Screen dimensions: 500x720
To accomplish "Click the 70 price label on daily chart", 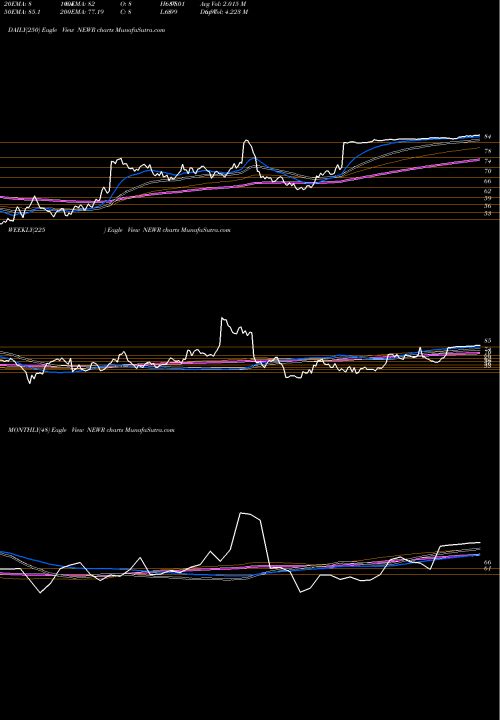I will pyautogui.click(x=488, y=171).
